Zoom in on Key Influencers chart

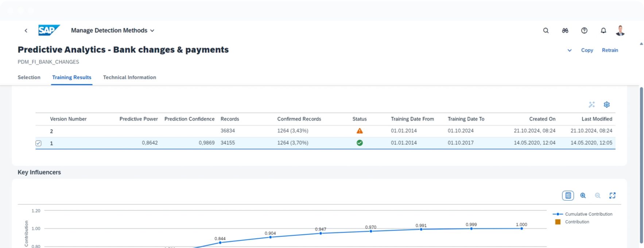pos(583,195)
